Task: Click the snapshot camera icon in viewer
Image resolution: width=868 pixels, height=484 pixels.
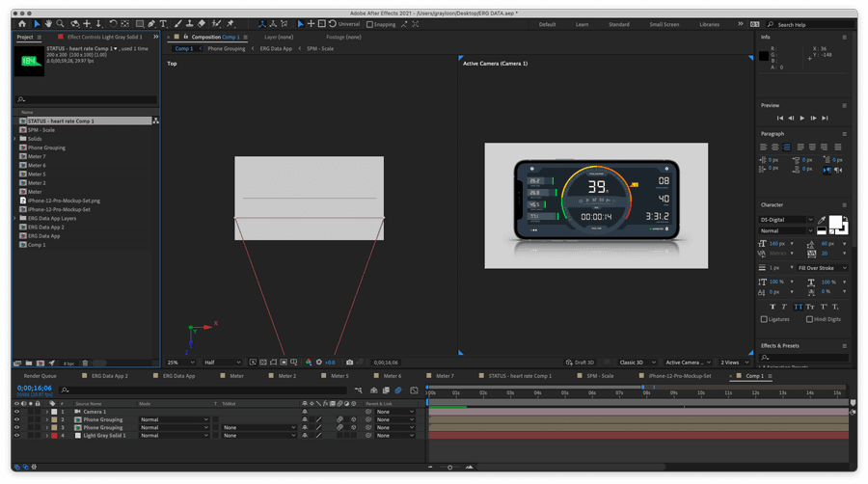Action: (349, 363)
